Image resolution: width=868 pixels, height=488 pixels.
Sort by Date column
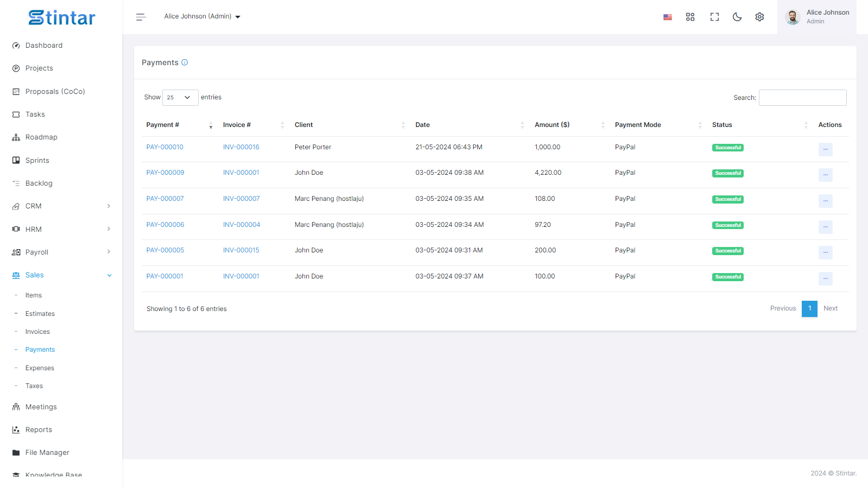pyautogui.click(x=470, y=125)
